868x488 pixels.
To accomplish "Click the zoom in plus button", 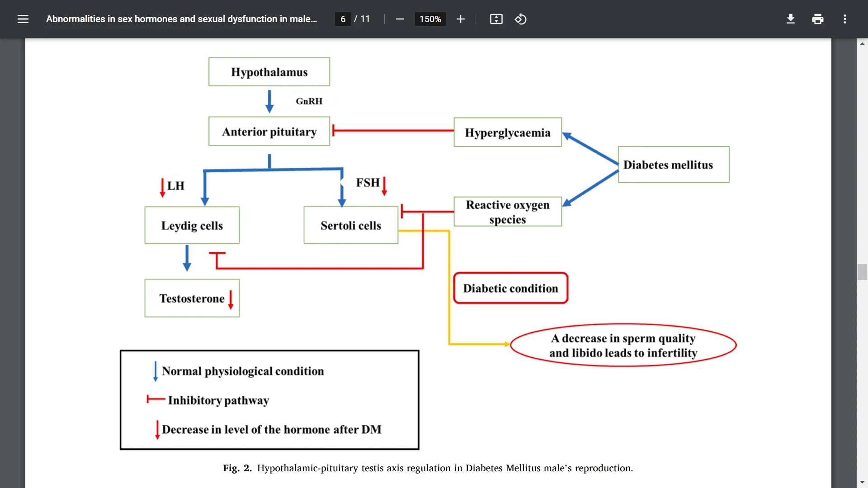I will pyautogui.click(x=460, y=19).
